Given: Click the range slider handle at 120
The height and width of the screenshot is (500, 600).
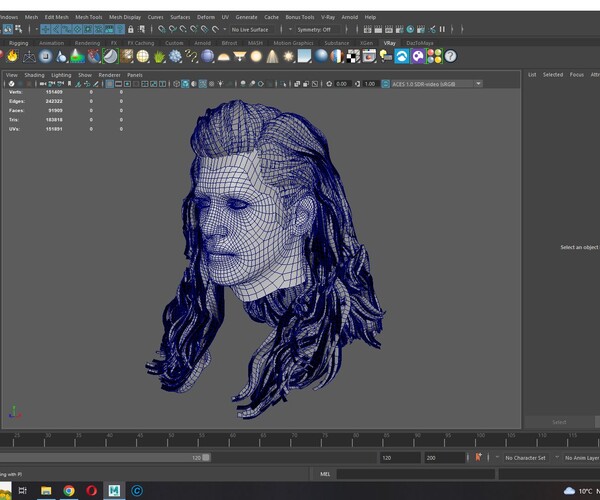Looking at the screenshot, I should pyautogui.click(x=206, y=458).
